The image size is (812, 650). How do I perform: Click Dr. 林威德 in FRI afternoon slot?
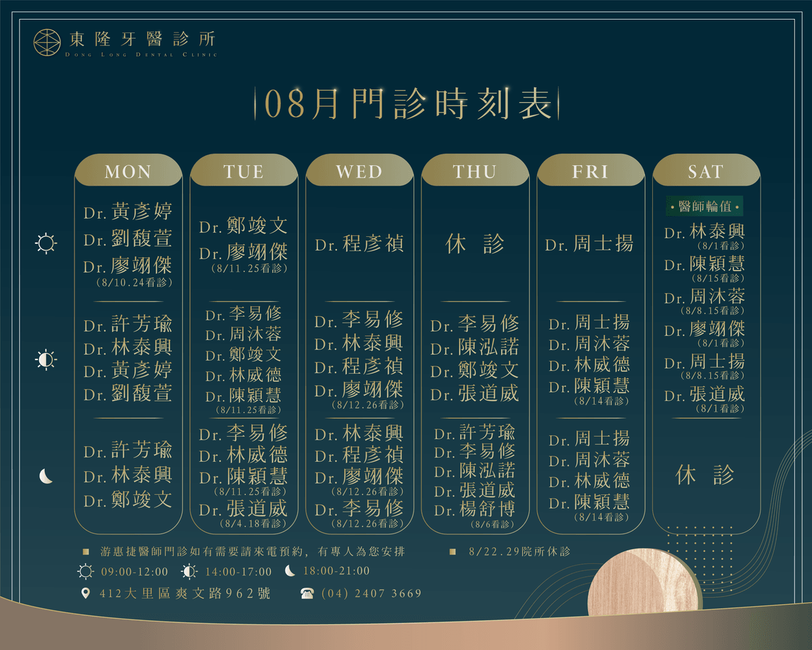[x=590, y=365]
